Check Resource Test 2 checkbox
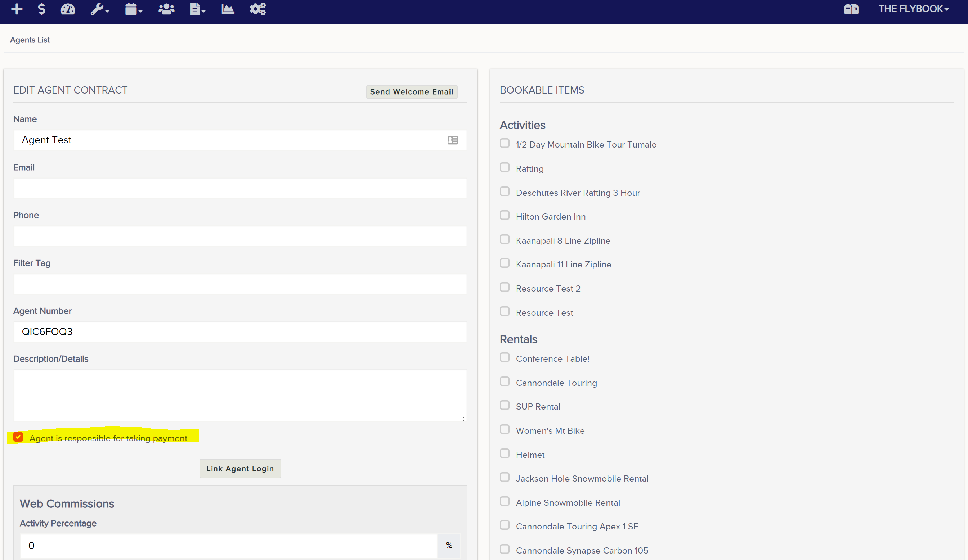Viewport: 968px width, 560px height. pyautogui.click(x=505, y=288)
